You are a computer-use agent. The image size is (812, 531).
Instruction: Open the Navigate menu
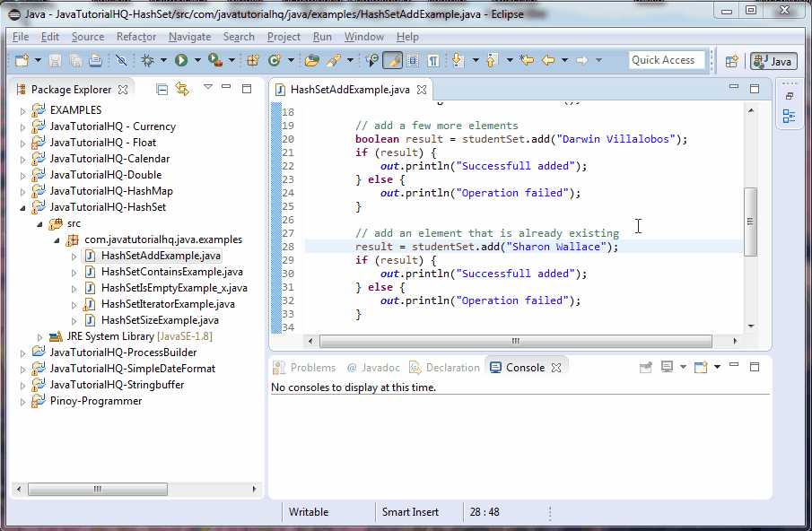[x=189, y=37]
